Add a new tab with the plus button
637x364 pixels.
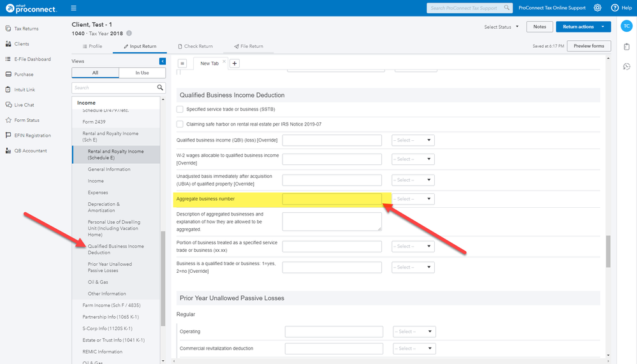[235, 63]
